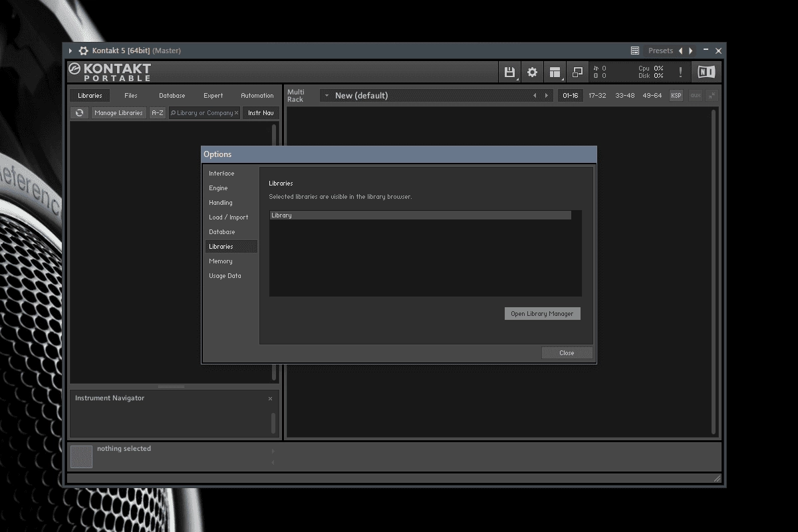
Task: Expand plugin wrapper arrow beside title
Action: point(70,51)
